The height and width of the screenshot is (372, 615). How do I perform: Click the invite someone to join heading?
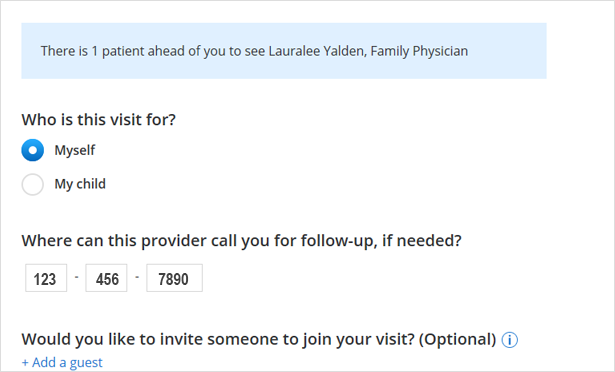pos(259,339)
